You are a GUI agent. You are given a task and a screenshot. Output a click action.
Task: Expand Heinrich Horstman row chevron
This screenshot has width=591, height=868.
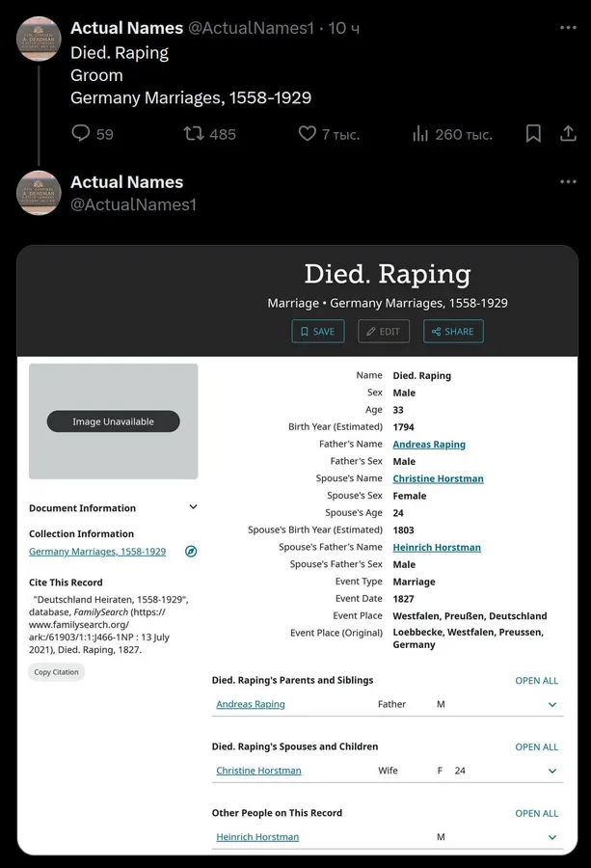(552, 837)
